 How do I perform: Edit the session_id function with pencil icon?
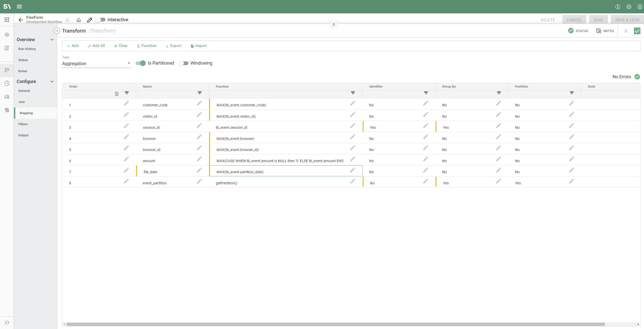click(353, 126)
